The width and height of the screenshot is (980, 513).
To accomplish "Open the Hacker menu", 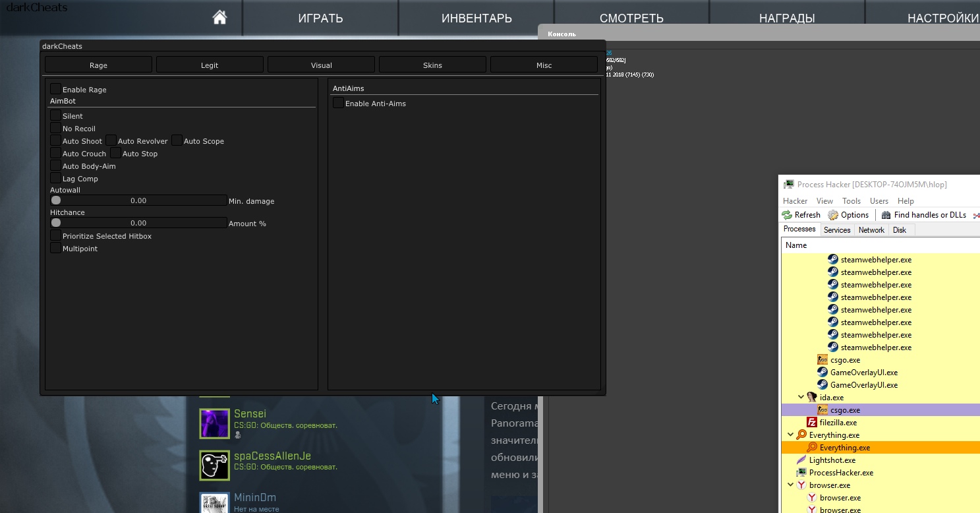I will (x=795, y=201).
